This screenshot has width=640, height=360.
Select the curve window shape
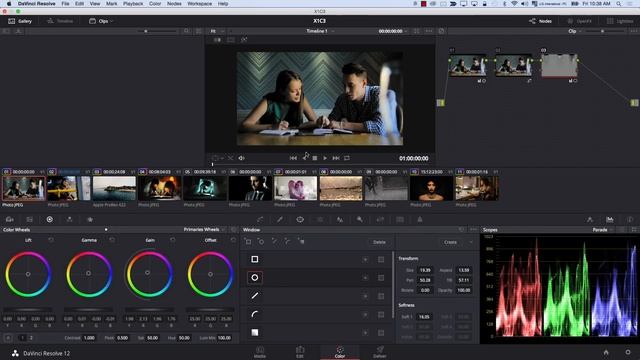255,314
